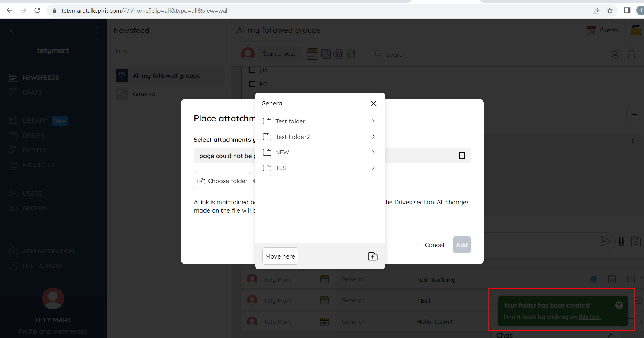
Task: Bookmark page with star icon
Action: point(610,11)
